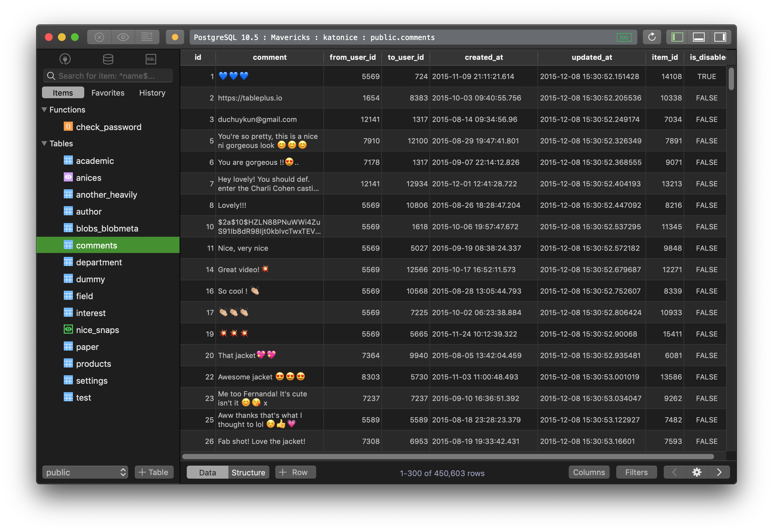Toggle the bottom panel layout button
Screen dimensions: 773x532
[699, 37]
